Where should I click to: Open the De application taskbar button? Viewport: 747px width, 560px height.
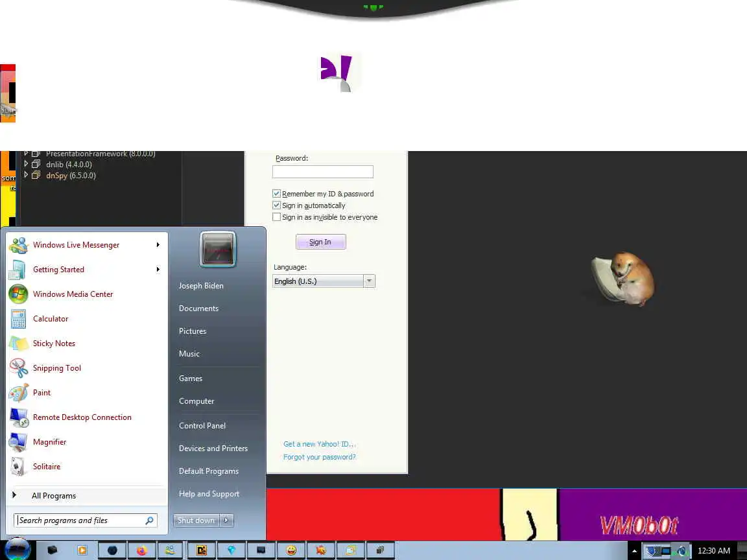click(202, 550)
